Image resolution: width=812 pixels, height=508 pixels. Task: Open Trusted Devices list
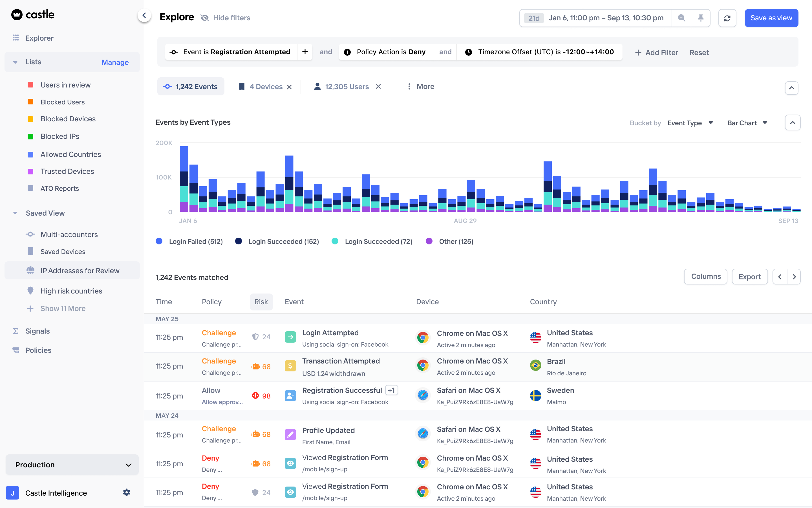[67, 171]
